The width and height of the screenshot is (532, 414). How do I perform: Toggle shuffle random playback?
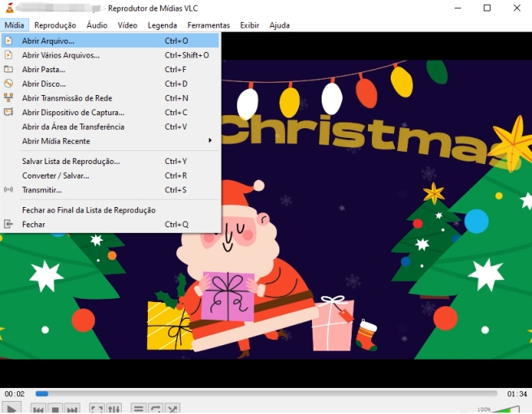click(172, 409)
